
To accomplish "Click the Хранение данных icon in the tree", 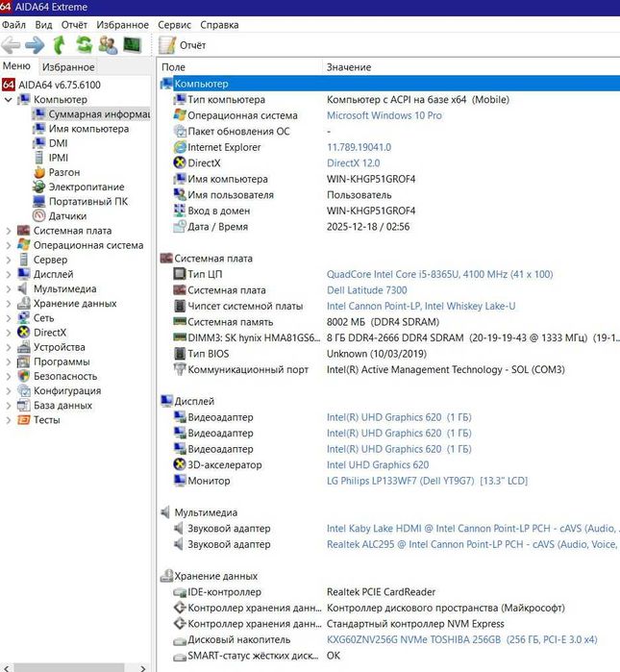I will 24,304.
